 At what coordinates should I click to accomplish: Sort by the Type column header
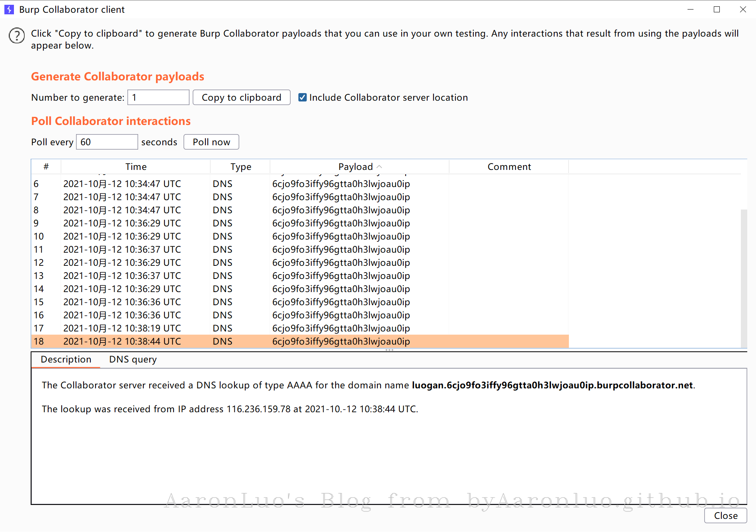coord(240,167)
